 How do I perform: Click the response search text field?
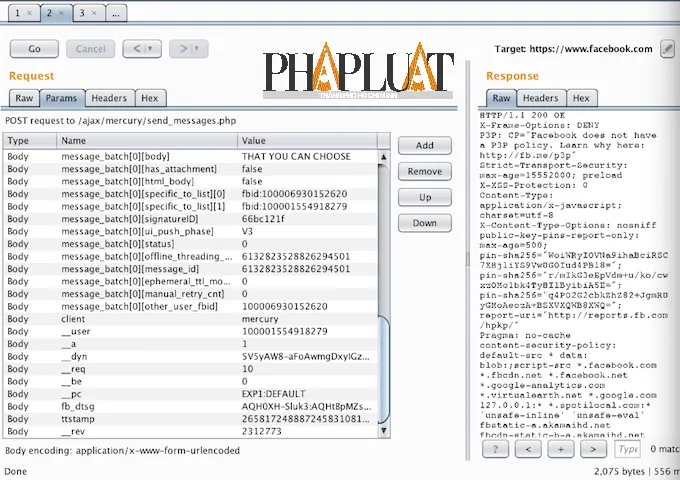pos(628,450)
